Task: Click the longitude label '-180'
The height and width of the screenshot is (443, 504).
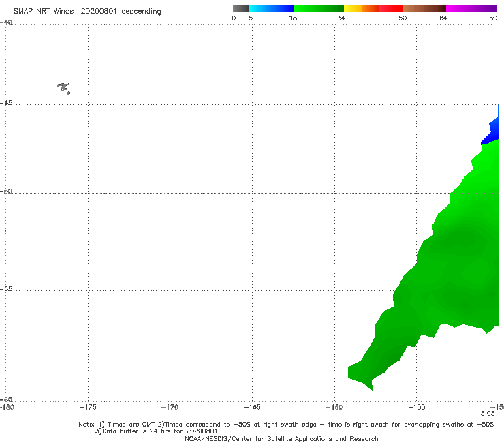Action: pos(7,407)
